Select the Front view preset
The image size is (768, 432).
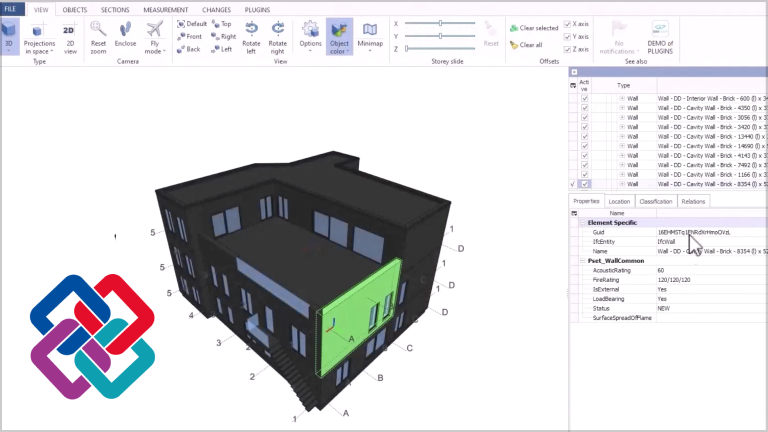[x=189, y=36]
